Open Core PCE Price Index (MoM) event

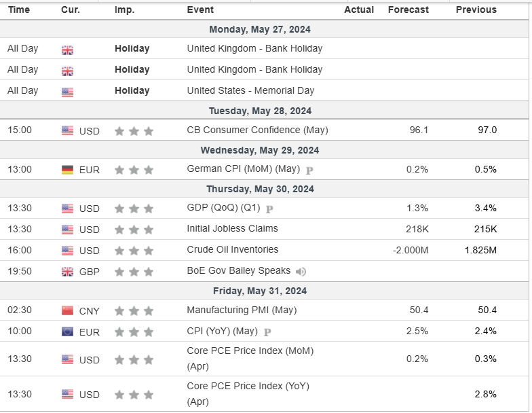[250, 351]
